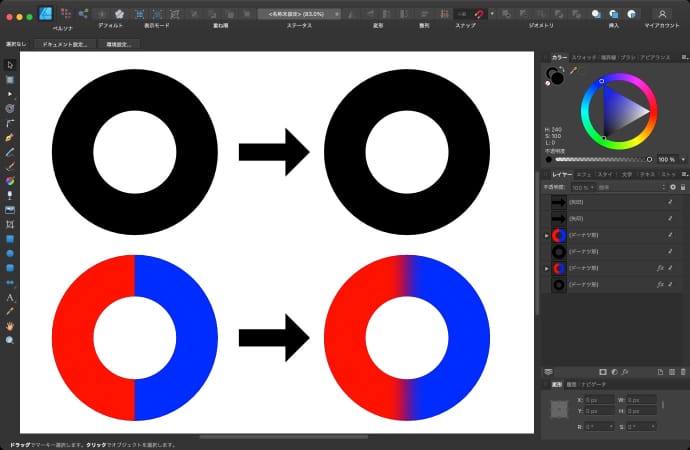Toggle visibility of the top arrow layer
Viewport: 690px width, 450px height.
670,201
